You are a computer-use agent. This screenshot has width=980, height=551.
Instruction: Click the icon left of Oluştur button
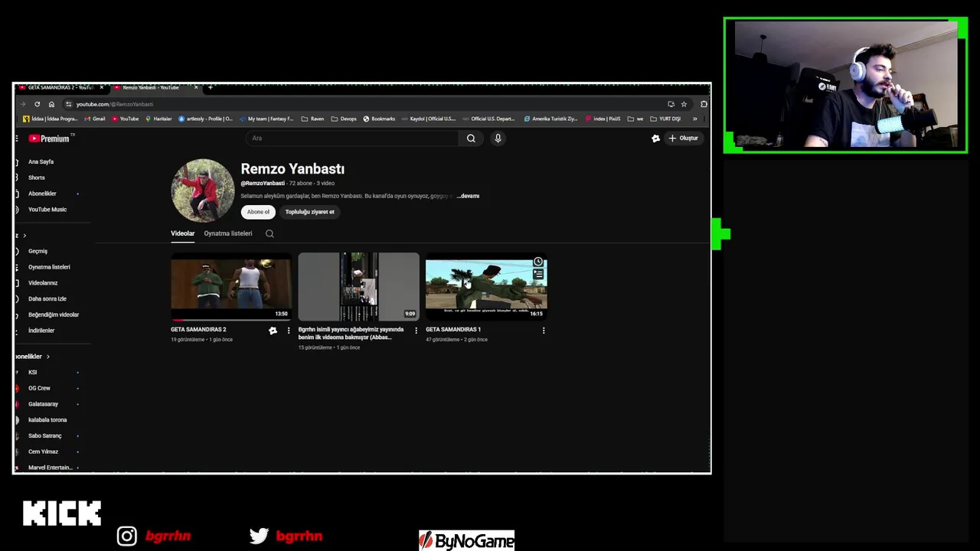tap(655, 139)
